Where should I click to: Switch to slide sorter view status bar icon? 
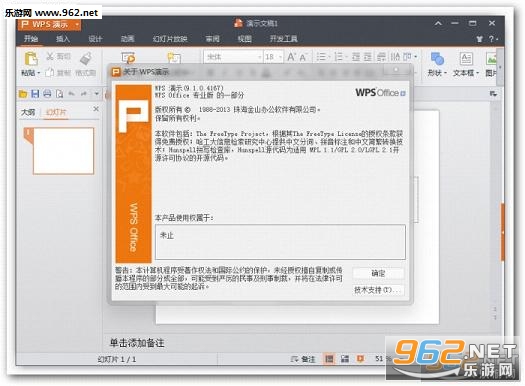pyautogui.click(x=345, y=359)
